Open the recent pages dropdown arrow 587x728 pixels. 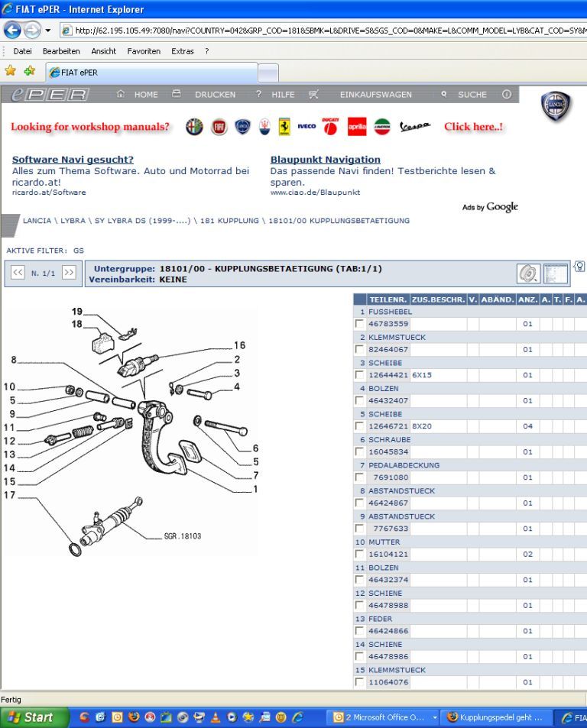pos(48,31)
